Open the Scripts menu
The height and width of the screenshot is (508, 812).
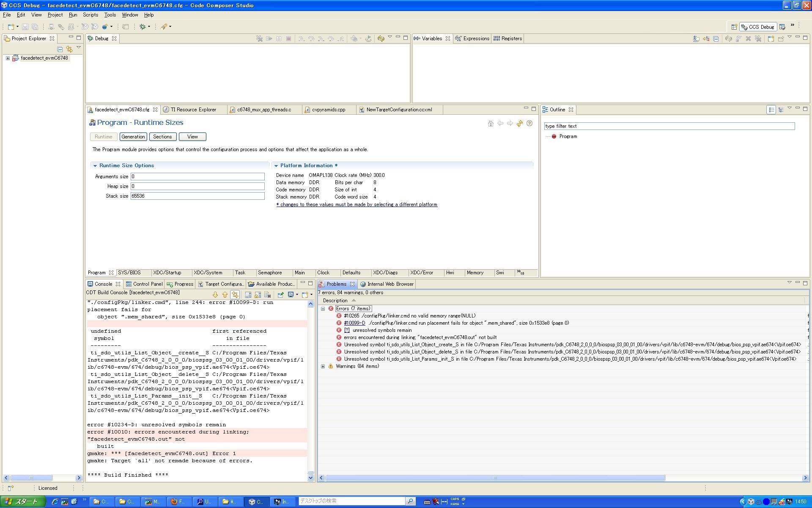pyautogui.click(x=90, y=15)
